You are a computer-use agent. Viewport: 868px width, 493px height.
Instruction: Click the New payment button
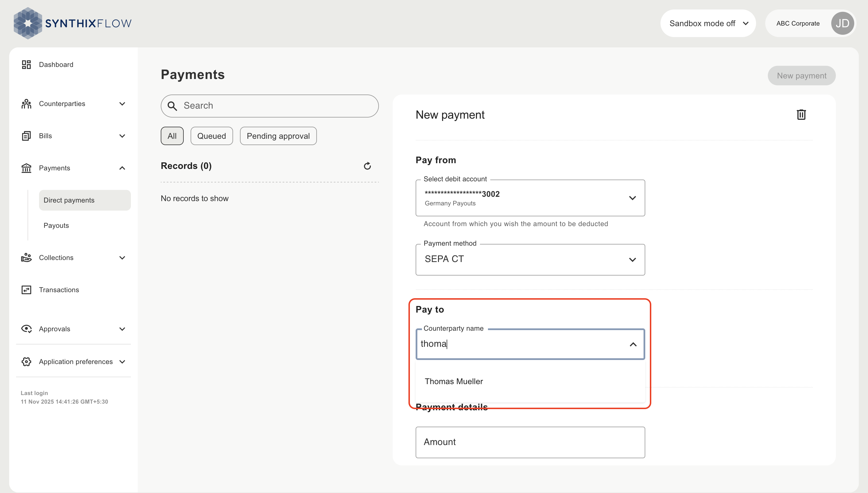coord(801,76)
